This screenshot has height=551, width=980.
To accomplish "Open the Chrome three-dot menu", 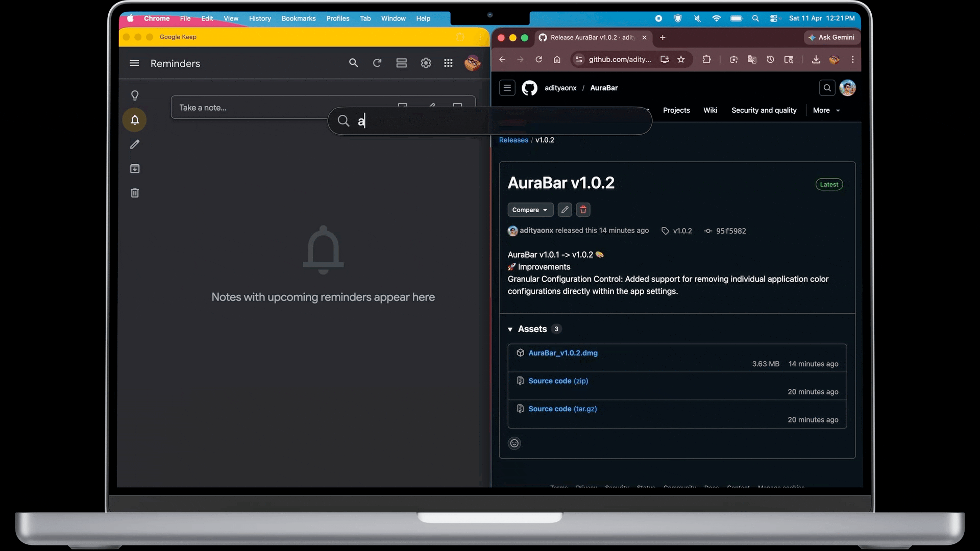I will pyautogui.click(x=852, y=60).
